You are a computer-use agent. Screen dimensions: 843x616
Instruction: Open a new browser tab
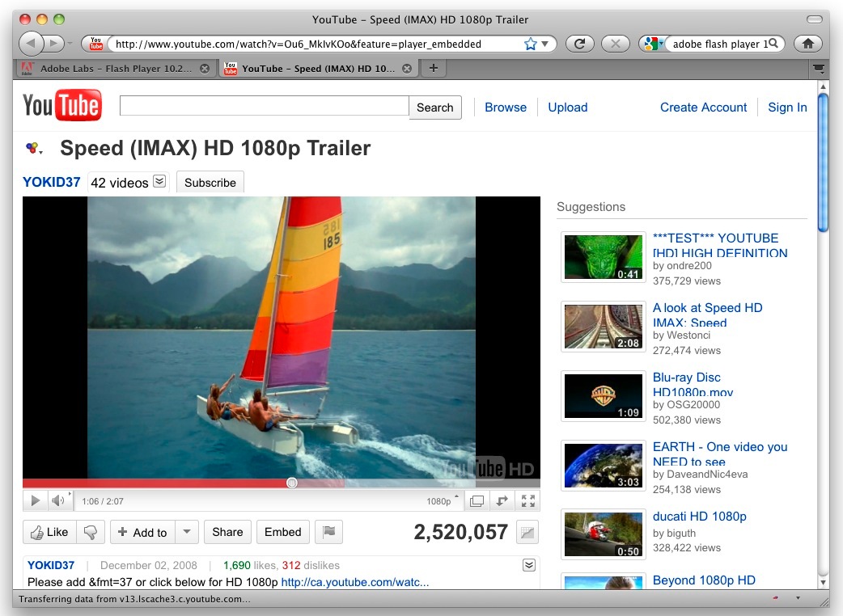pos(433,69)
